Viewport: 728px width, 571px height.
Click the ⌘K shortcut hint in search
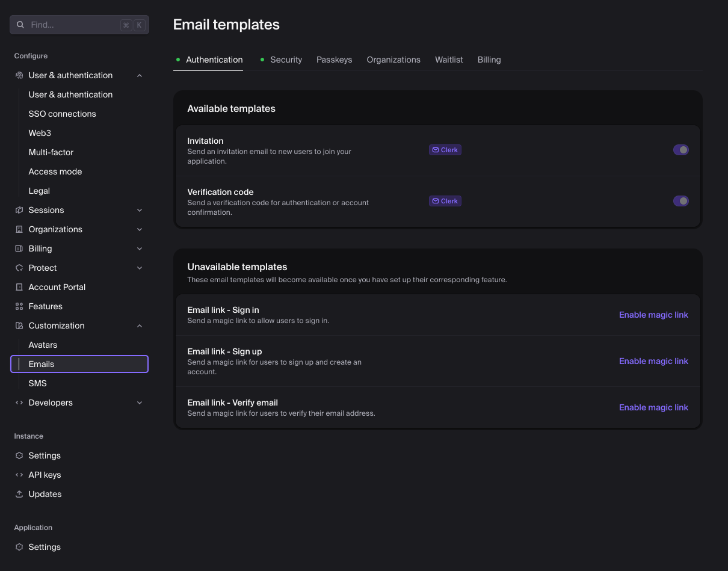point(132,25)
